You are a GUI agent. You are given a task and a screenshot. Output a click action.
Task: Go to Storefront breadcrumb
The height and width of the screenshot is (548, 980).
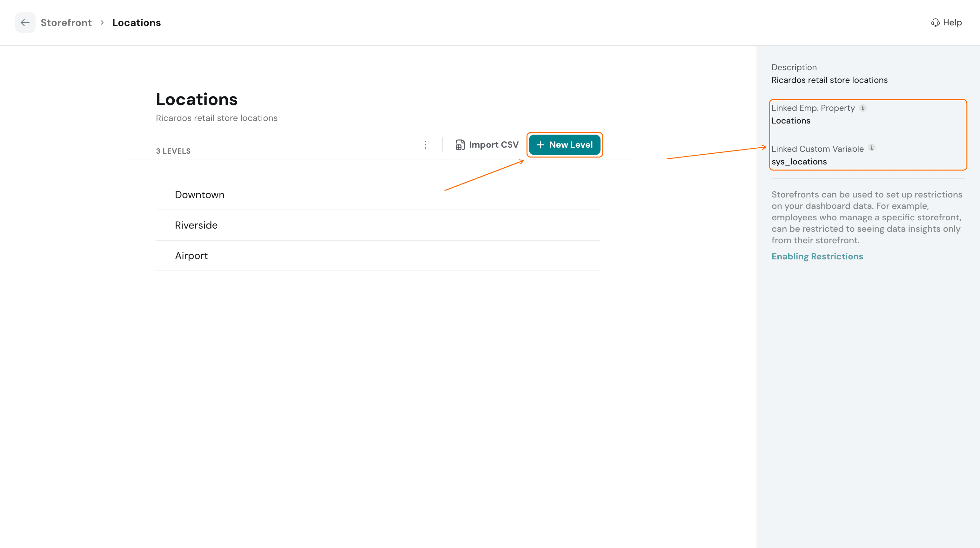66,23
